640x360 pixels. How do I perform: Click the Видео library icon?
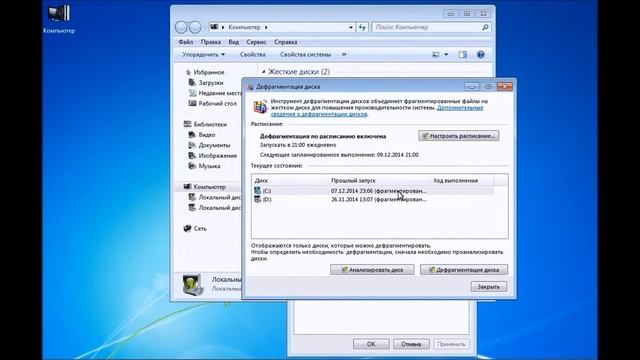pyautogui.click(x=192, y=135)
